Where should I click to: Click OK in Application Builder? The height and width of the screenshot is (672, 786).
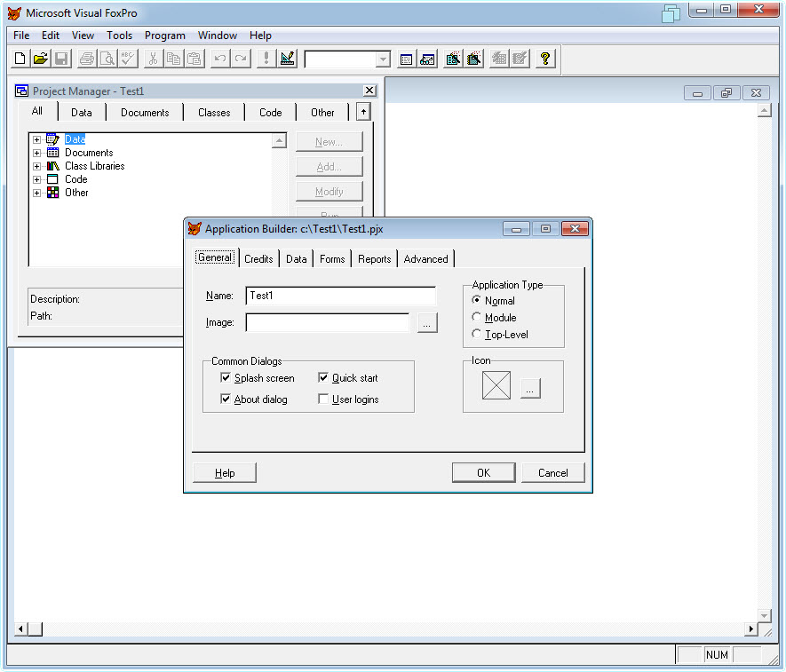[484, 472]
